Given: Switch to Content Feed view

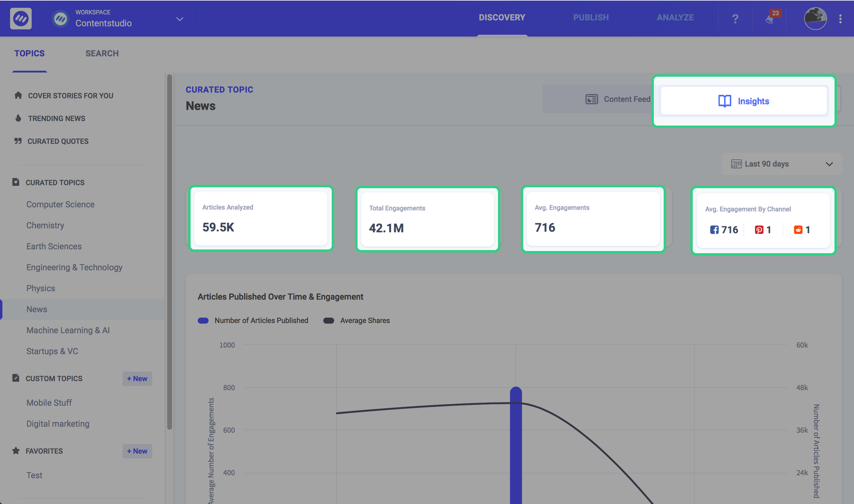Looking at the screenshot, I should (x=618, y=99).
